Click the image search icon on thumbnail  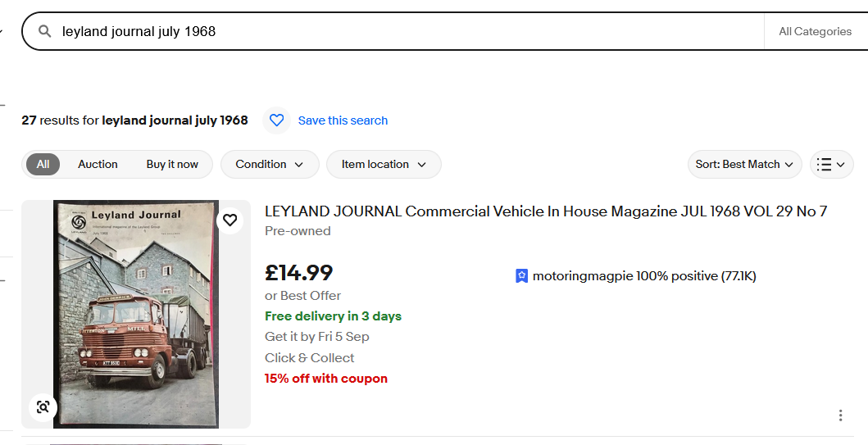tap(43, 407)
